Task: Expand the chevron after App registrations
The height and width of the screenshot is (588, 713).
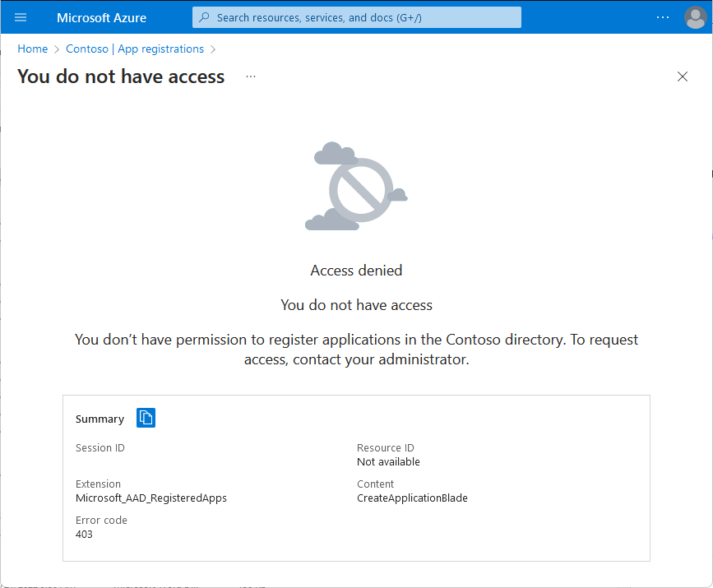Action: (212, 49)
